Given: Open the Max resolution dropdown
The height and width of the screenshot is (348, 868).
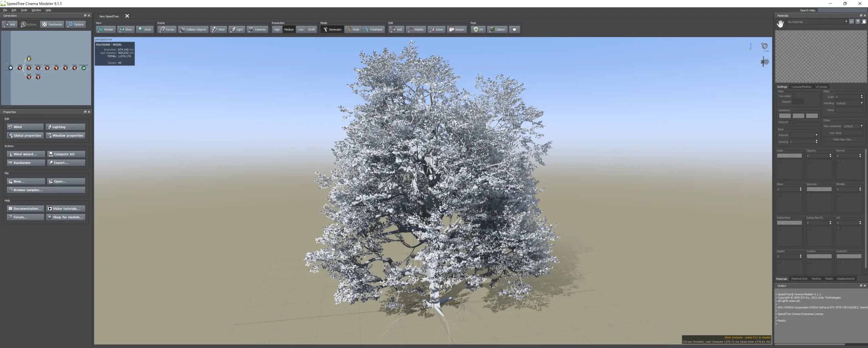Looking at the screenshot, I should (x=853, y=126).
